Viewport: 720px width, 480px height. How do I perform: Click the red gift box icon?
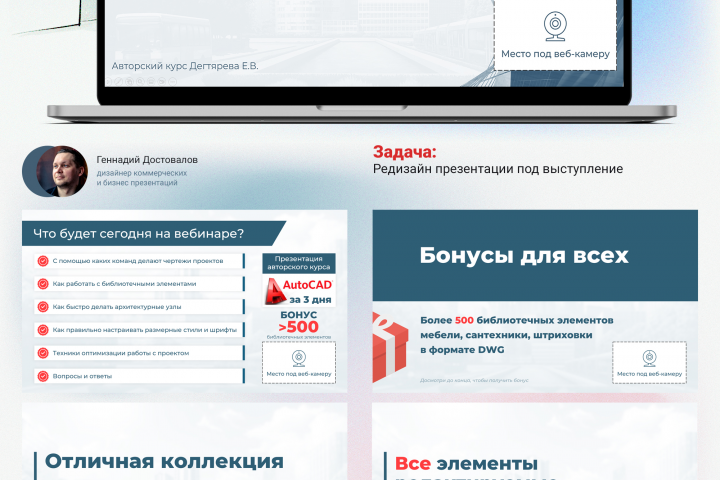389,347
